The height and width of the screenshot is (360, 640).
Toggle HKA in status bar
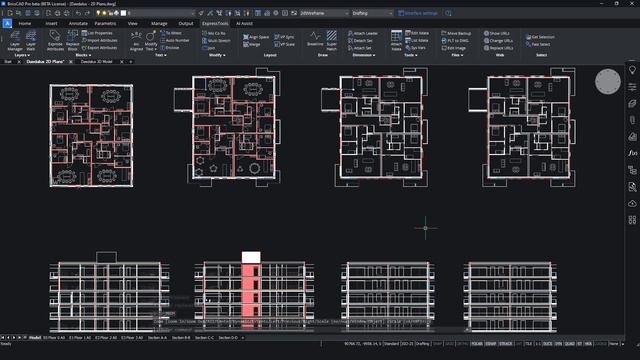[x=588, y=344]
